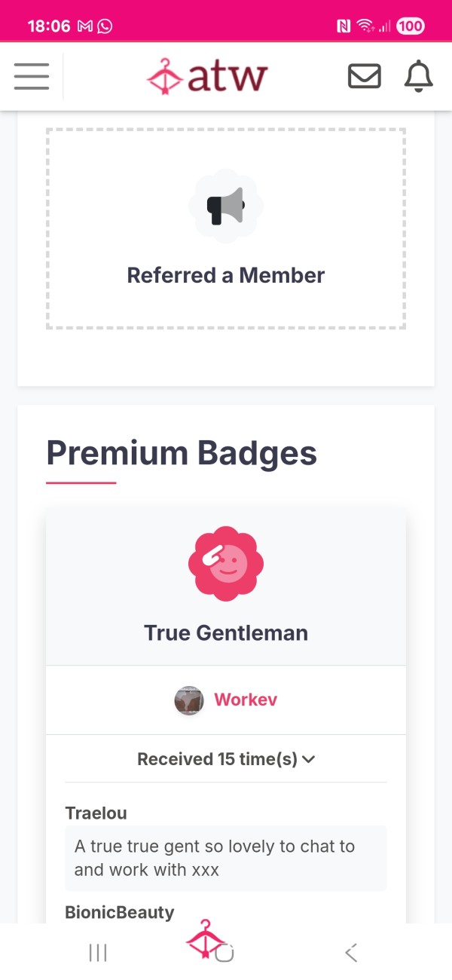Open the hamburger navigation menu

tap(32, 76)
